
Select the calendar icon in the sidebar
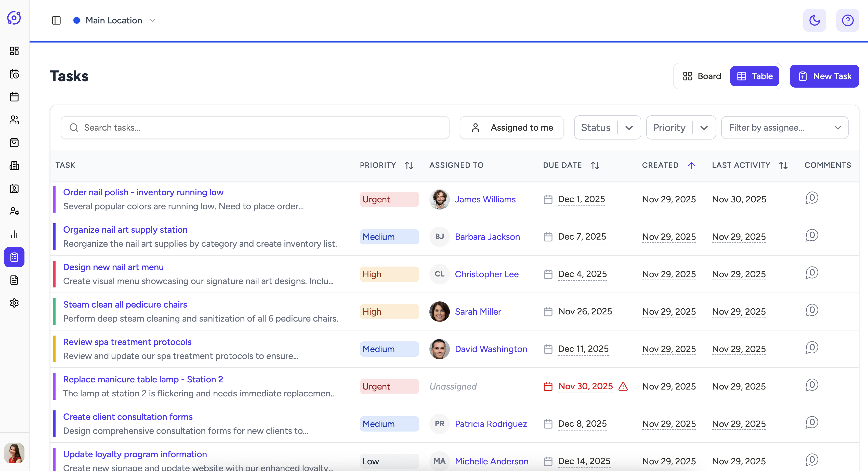coord(14,97)
